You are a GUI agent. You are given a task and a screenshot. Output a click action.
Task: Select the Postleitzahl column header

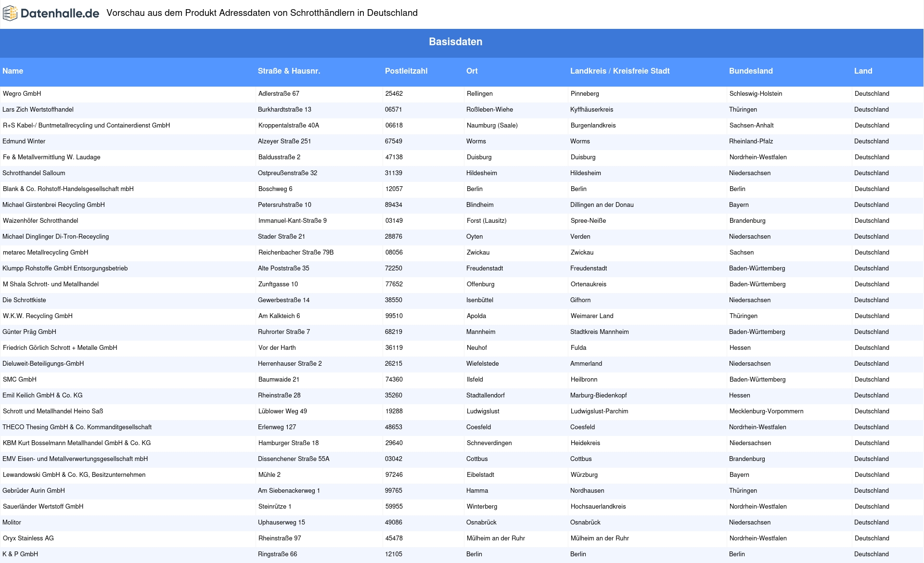[x=406, y=71]
